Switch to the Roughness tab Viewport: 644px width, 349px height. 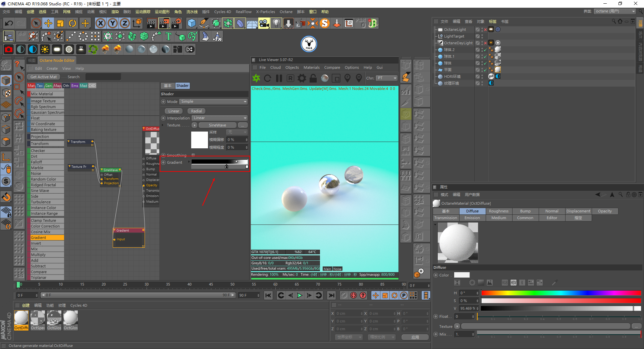coord(499,211)
